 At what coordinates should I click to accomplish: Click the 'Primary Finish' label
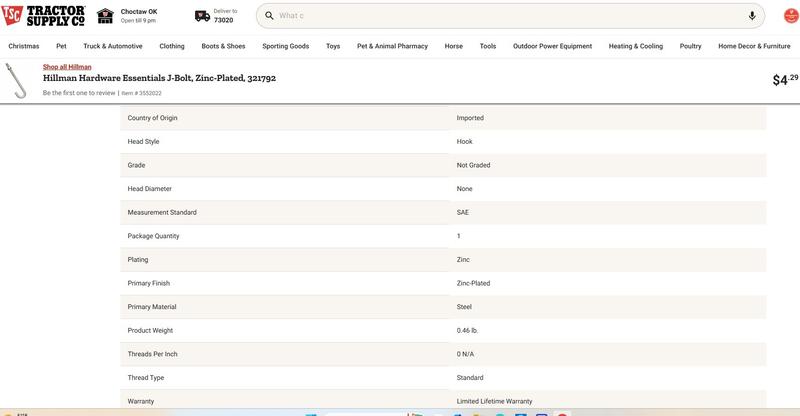[x=148, y=283]
